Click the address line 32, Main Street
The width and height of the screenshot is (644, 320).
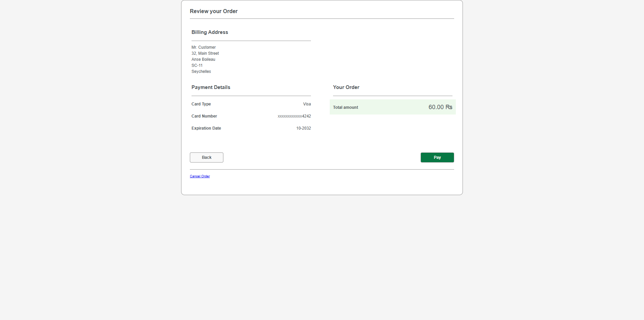click(x=205, y=53)
